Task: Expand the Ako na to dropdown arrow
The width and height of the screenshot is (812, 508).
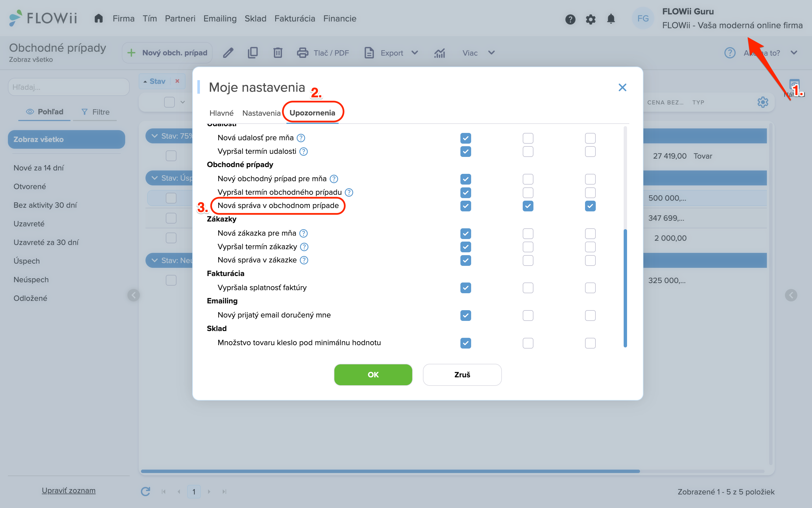Action: tap(794, 53)
